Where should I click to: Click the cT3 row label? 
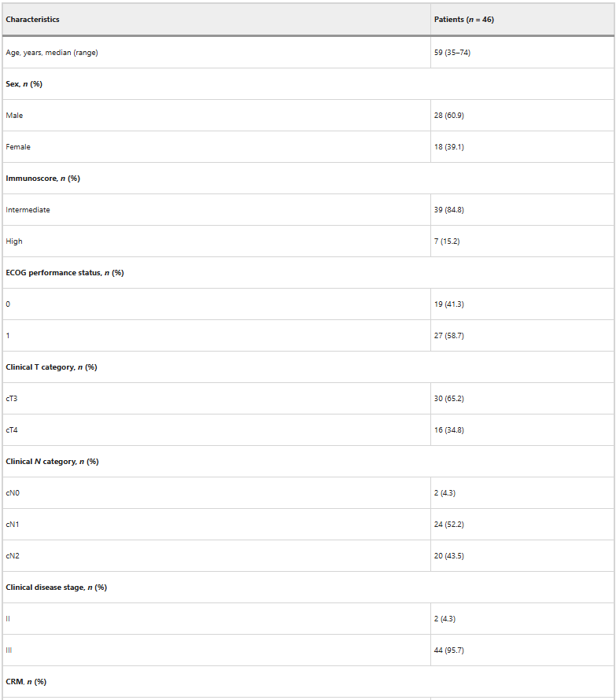tap(12, 399)
